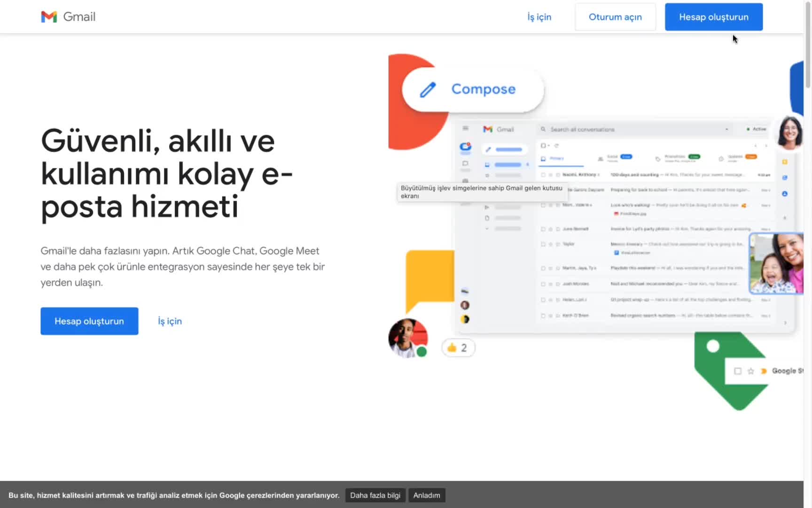Image resolution: width=812 pixels, height=508 pixels.
Task: Click the thumbs up reaction chip
Action: point(458,348)
